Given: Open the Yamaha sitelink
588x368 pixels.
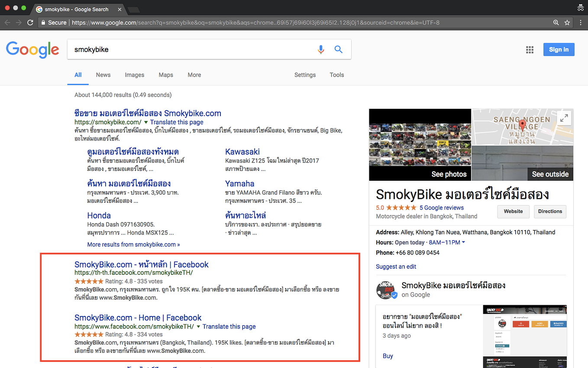Looking at the screenshot, I should click(240, 183).
